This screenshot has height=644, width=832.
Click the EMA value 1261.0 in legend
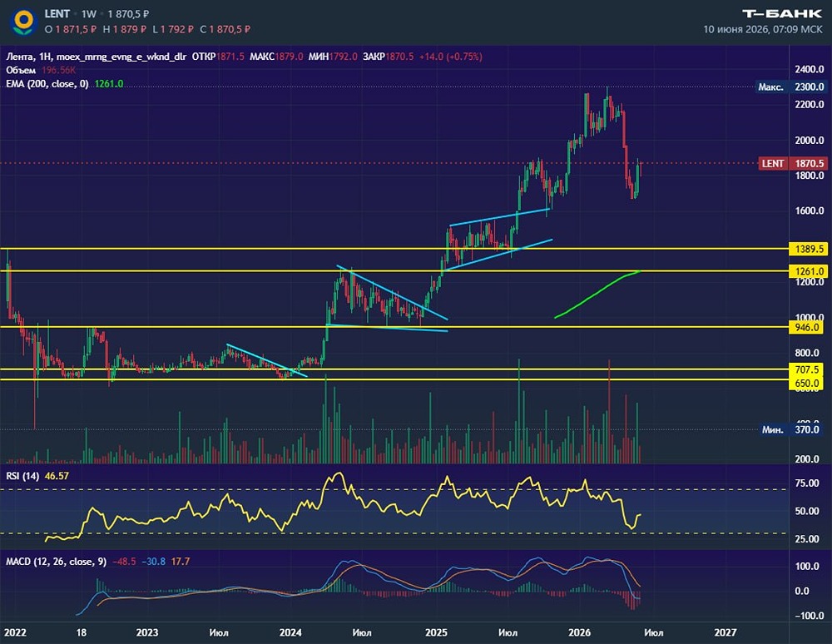tap(109, 84)
